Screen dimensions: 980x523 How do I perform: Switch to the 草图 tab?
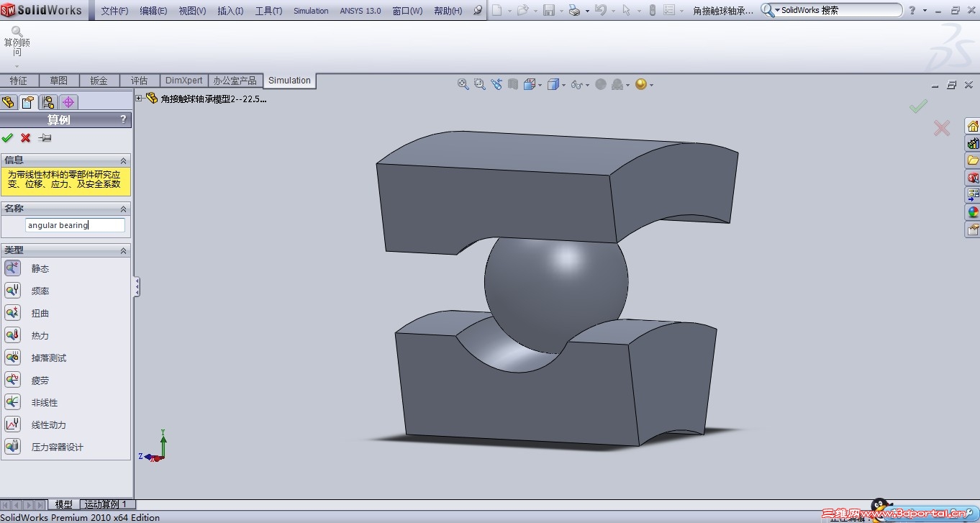pyautogui.click(x=59, y=81)
